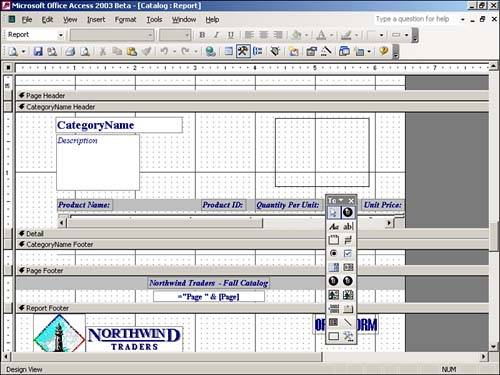The image size is (500, 375).
Task: Open the Insert menu
Action: pos(96,19)
